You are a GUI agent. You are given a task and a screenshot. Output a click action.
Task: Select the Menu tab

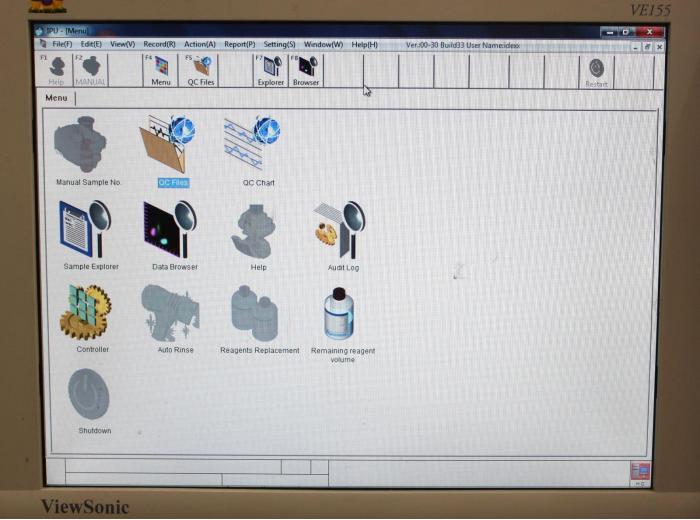point(56,98)
